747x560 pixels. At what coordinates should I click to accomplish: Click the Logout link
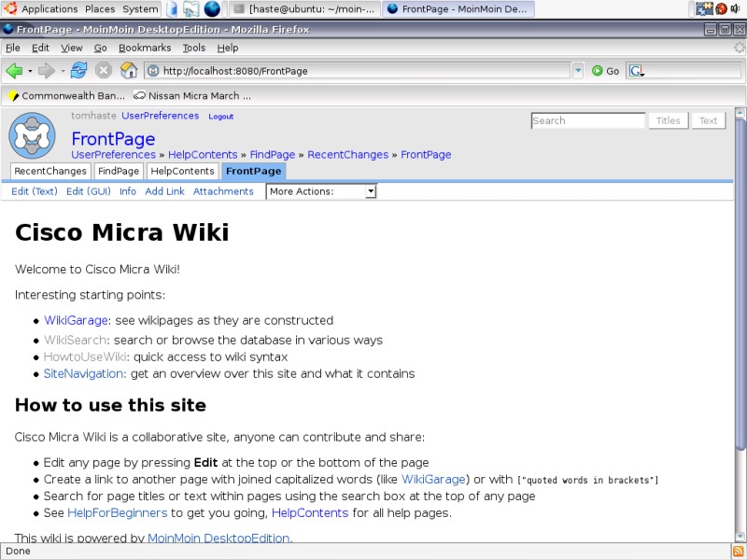click(221, 117)
